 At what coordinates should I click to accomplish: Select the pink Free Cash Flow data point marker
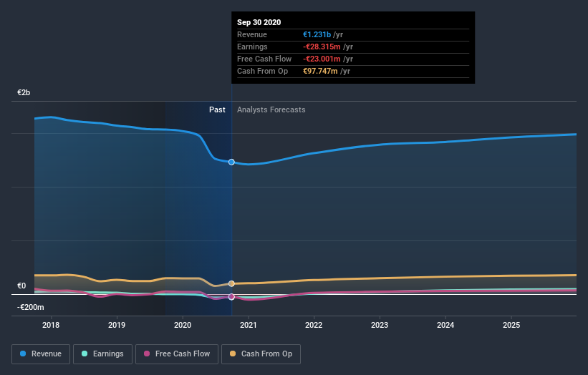pyautogui.click(x=231, y=297)
